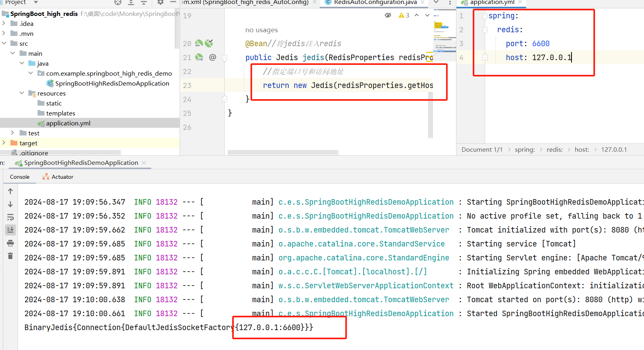Toggle the reader mode eye icon in editor

coord(388,15)
